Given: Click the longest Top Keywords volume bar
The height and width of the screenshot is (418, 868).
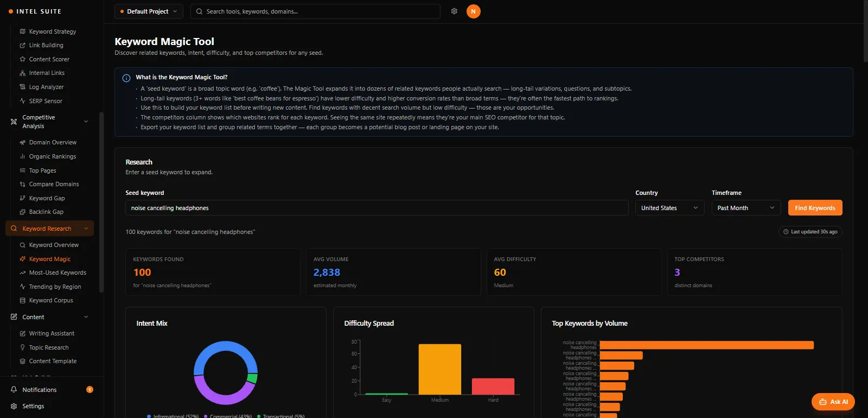Looking at the screenshot, I should pyautogui.click(x=707, y=345).
